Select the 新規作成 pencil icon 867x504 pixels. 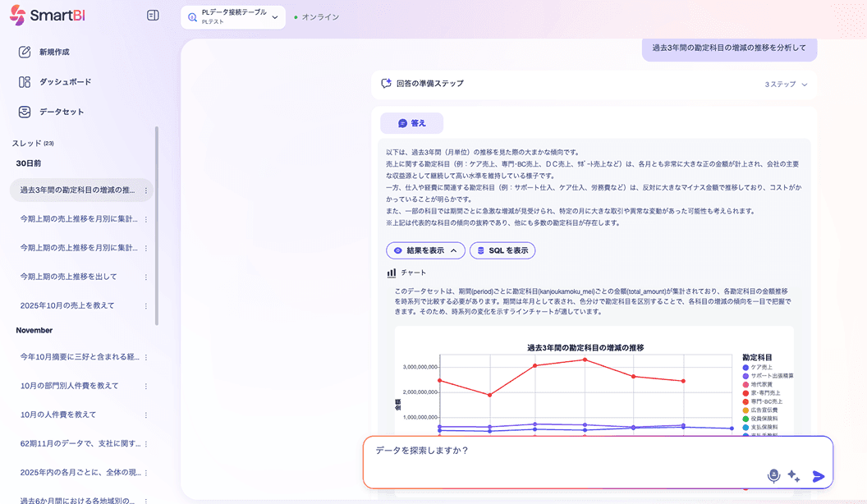22,52
